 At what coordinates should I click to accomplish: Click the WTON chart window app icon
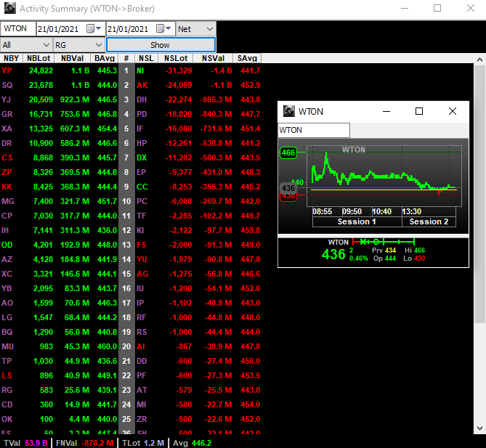(289, 111)
